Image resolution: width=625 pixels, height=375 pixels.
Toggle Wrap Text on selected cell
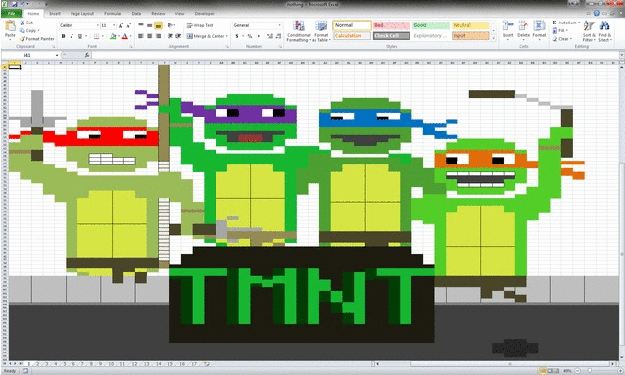200,25
